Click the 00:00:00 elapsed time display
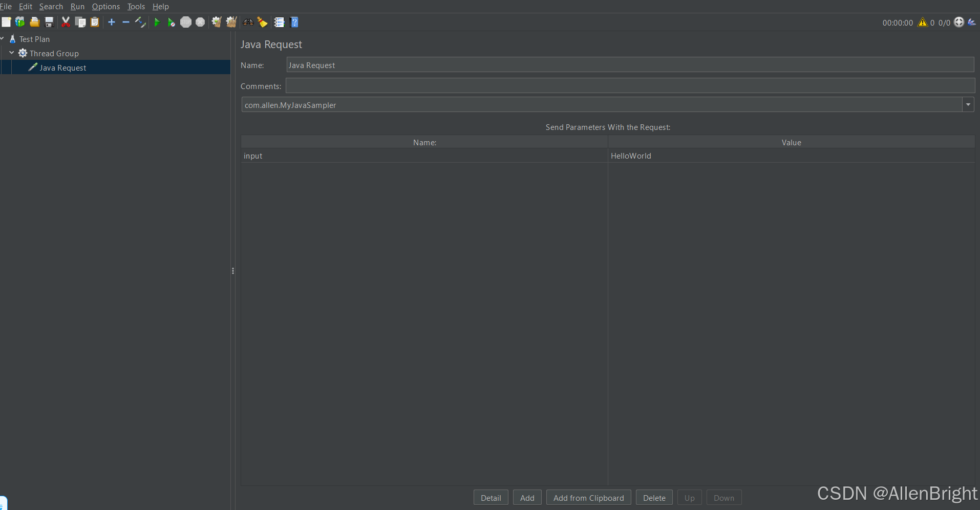Image resolution: width=980 pixels, height=510 pixels. coord(898,23)
